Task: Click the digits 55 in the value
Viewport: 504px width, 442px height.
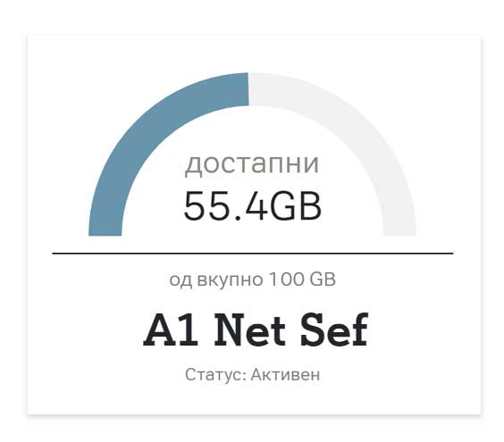Action: [x=208, y=205]
